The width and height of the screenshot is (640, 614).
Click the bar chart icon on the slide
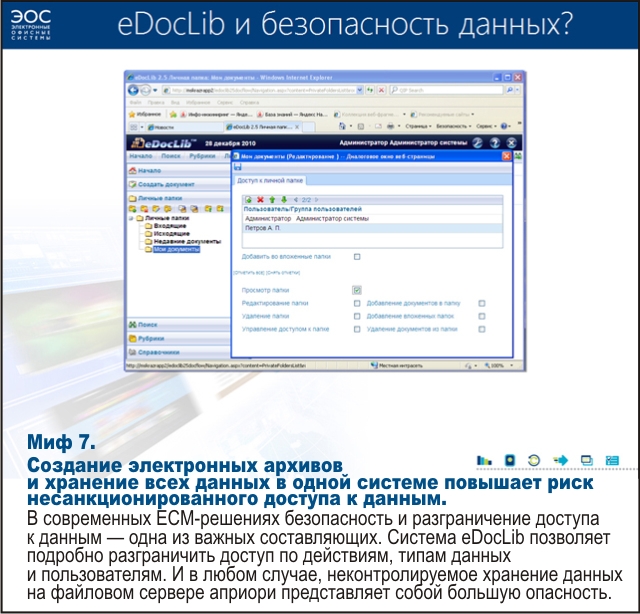[x=484, y=460]
